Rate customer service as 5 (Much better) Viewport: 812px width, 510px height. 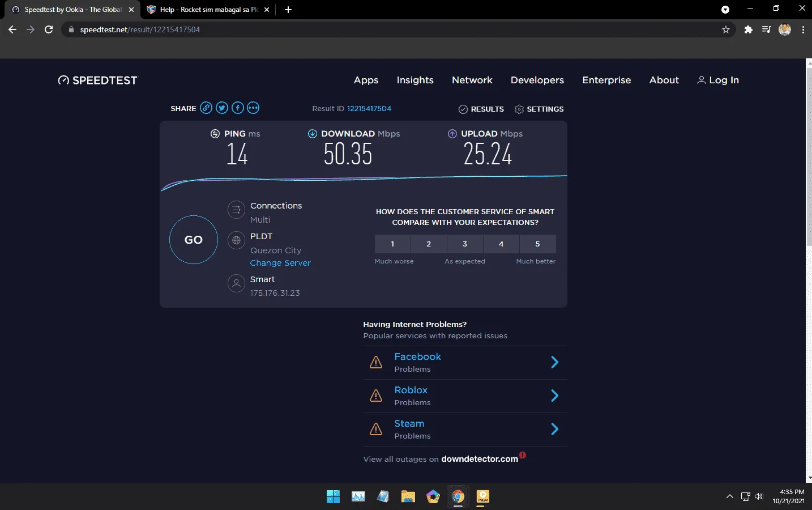[537, 244]
